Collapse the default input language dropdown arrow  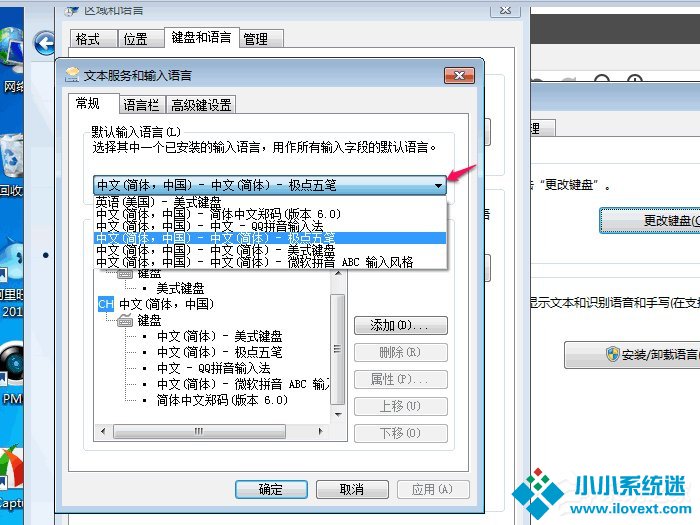[438, 185]
